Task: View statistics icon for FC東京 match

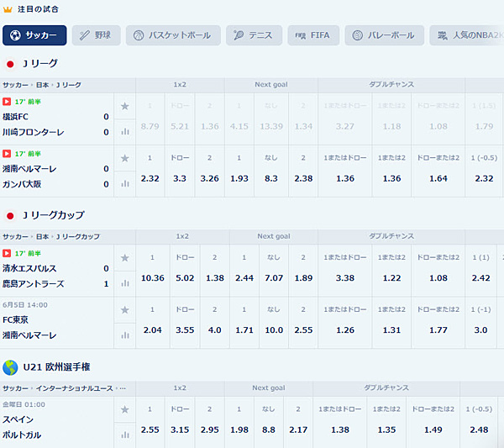Action: pos(125,335)
